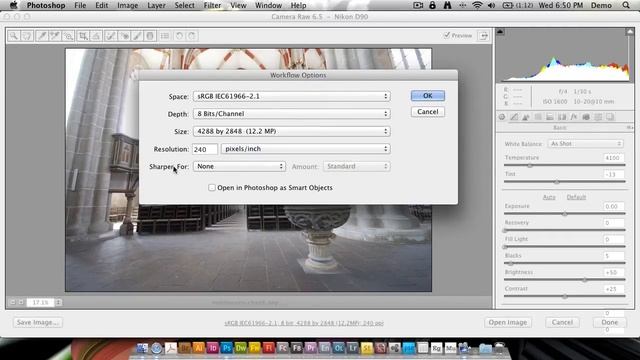Viewport: 640px width, 360px height.
Task: Toggle the Preview checkbox
Action: click(447, 36)
